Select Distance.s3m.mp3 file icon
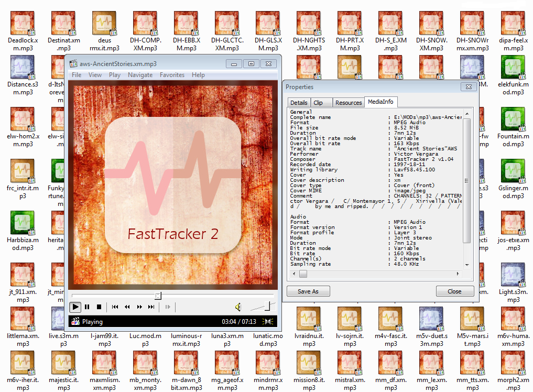 click(23, 67)
